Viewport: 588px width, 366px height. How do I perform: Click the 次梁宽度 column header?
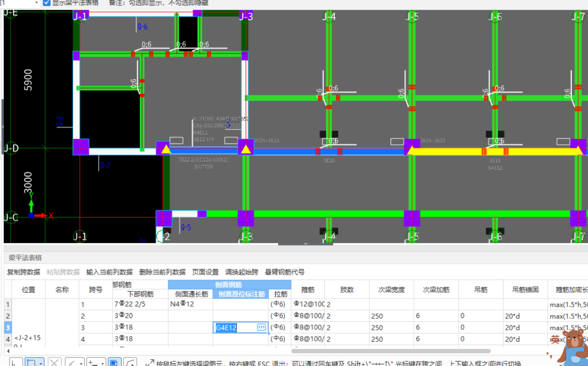pyautogui.click(x=391, y=289)
